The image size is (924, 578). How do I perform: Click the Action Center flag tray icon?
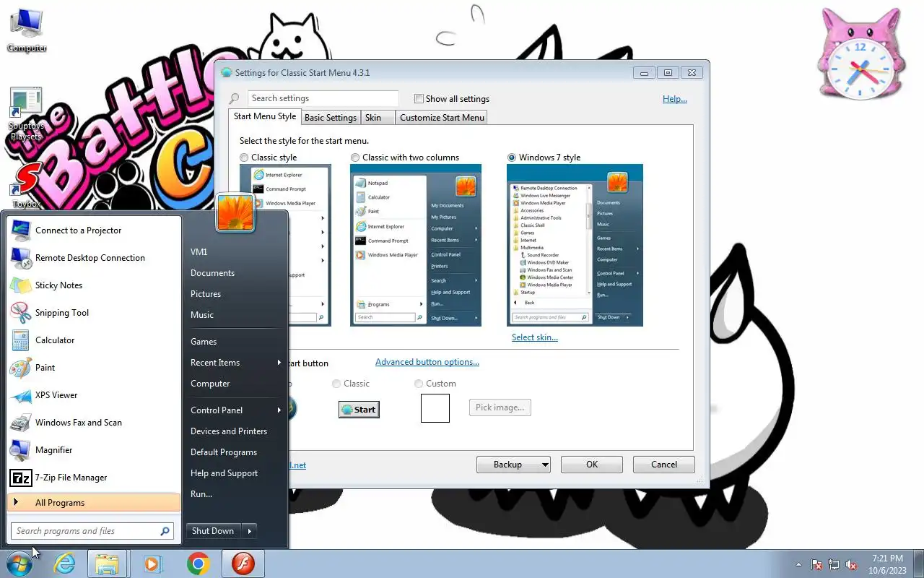pyautogui.click(x=817, y=564)
